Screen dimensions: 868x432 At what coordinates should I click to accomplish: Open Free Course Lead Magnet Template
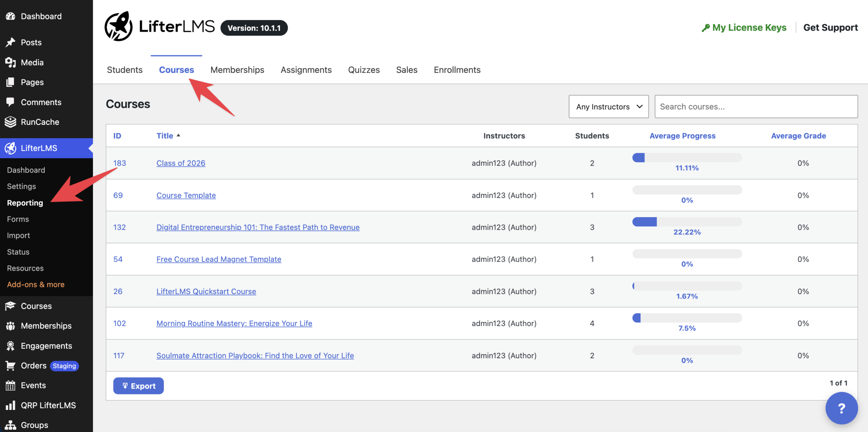coord(219,259)
